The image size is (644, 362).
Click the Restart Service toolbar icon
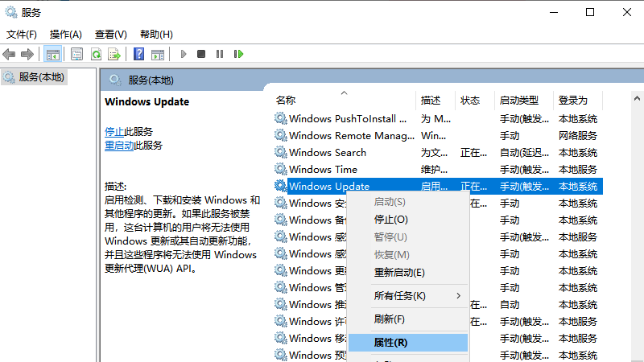tap(238, 54)
